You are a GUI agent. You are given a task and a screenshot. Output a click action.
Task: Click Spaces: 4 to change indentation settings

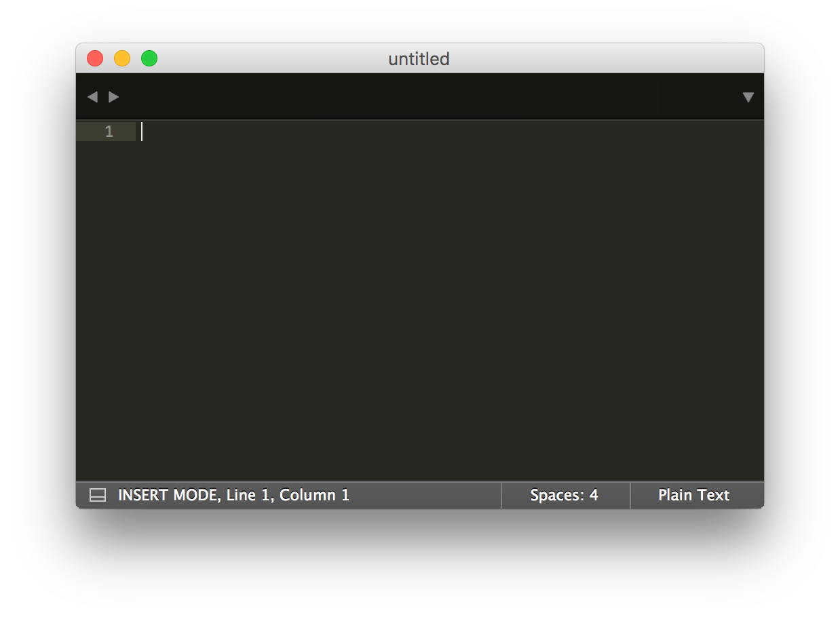(x=564, y=495)
